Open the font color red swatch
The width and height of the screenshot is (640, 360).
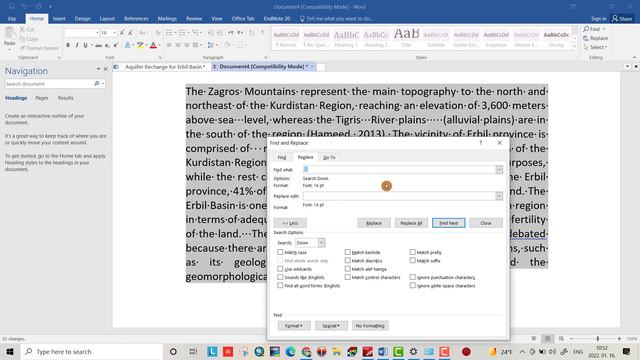pos(153,45)
